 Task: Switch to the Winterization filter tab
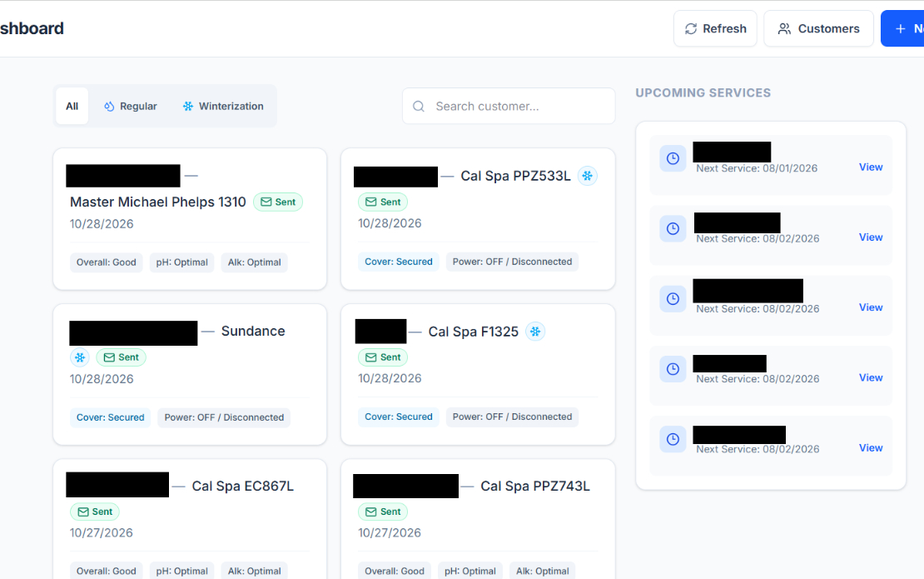[x=223, y=106]
